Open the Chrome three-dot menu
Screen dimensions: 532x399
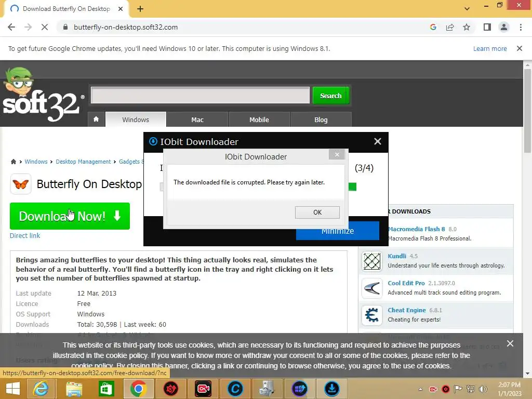click(x=521, y=27)
